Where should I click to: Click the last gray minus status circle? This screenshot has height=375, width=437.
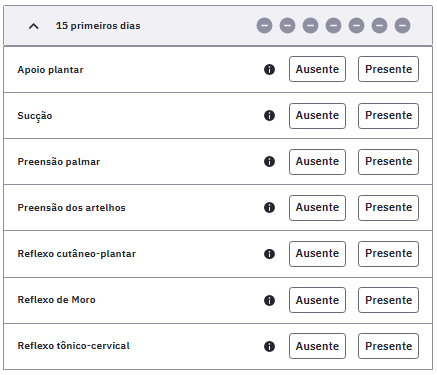402,26
